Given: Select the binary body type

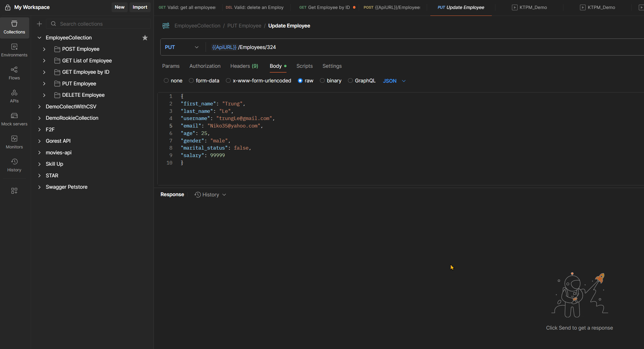Looking at the screenshot, I should [322, 81].
